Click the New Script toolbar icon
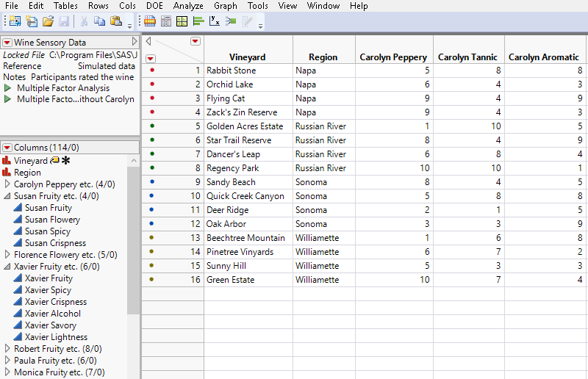The width and height of the screenshot is (588, 379). click(x=32, y=21)
